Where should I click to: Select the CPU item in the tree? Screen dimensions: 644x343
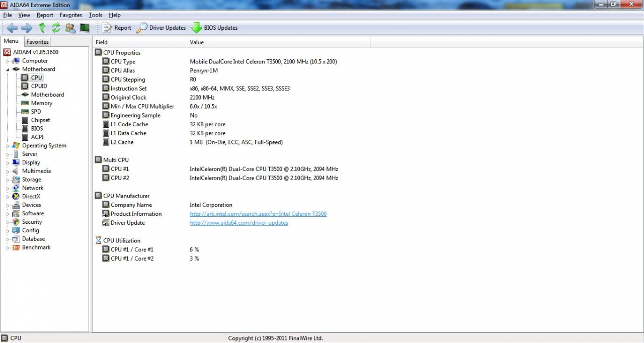click(x=36, y=77)
